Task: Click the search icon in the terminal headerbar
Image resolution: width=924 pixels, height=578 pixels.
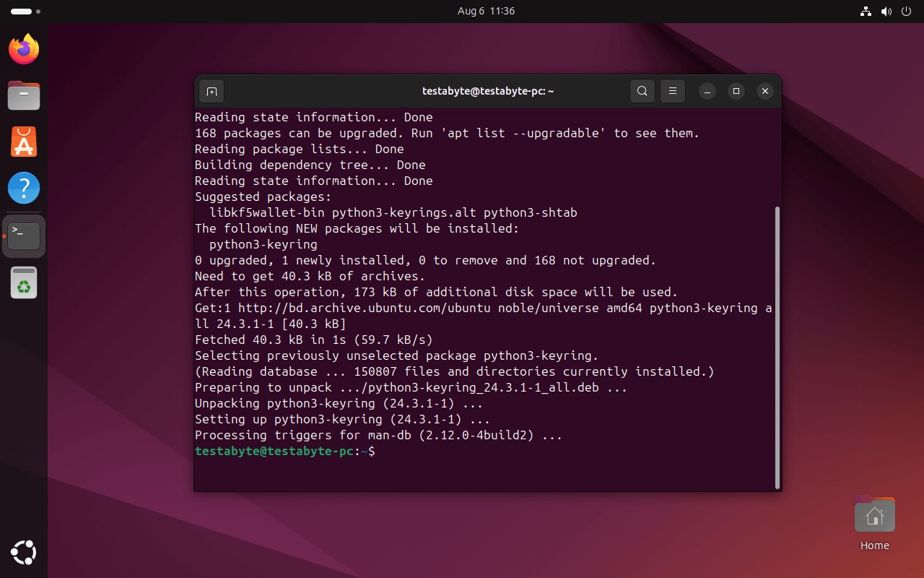Action: tap(642, 91)
